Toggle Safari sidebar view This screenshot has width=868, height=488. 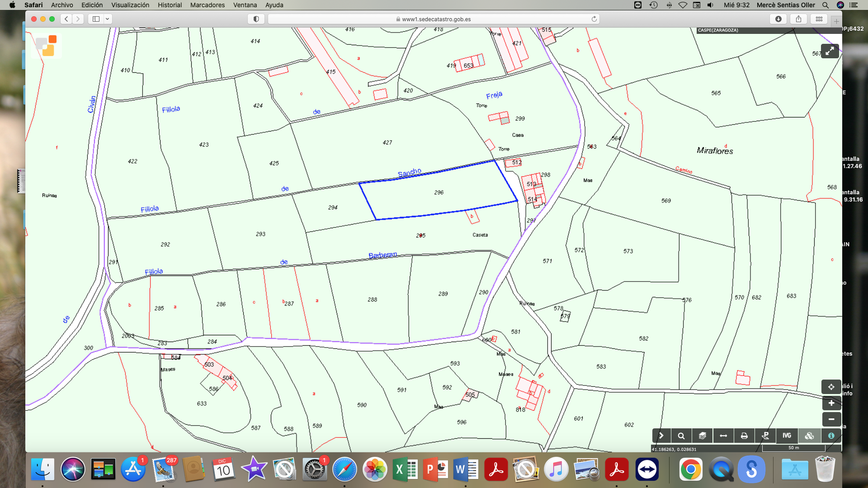point(96,19)
